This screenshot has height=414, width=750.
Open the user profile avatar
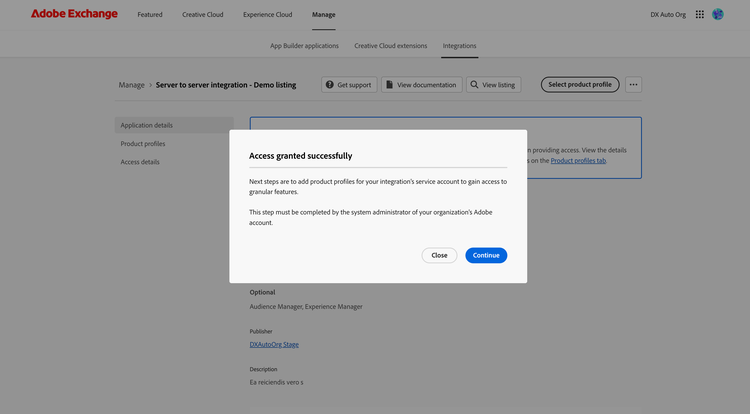(x=717, y=14)
